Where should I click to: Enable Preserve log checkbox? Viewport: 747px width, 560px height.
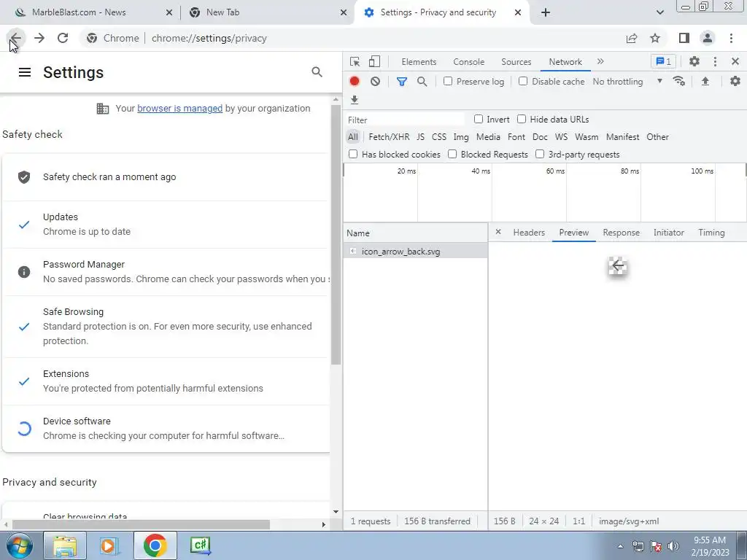[448, 82]
